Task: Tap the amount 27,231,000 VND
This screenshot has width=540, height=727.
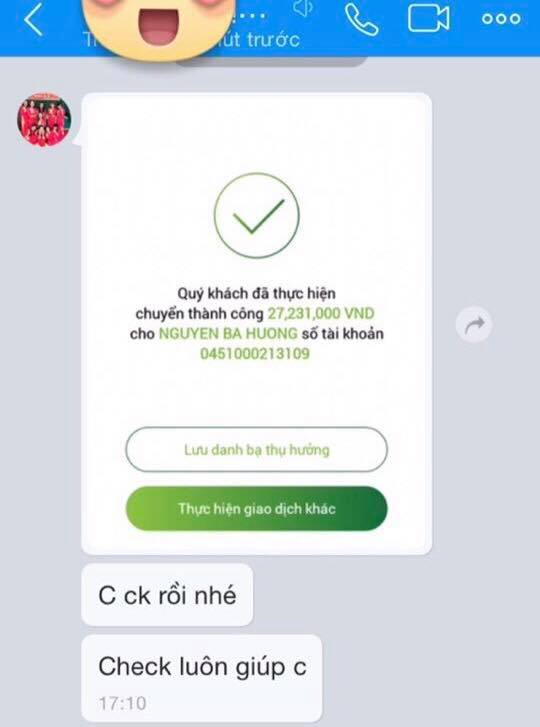Action: coord(321,314)
